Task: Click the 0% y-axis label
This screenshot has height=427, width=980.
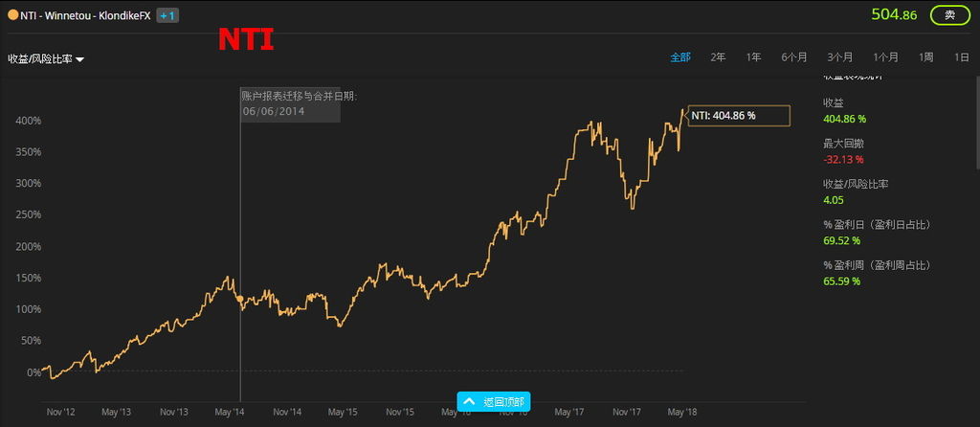Action: (x=33, y=372)
